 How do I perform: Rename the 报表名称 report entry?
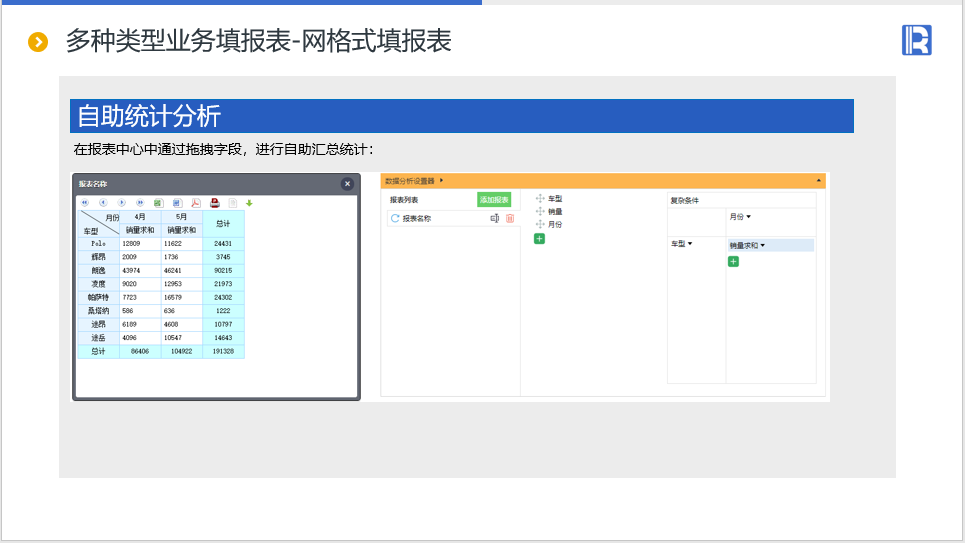tap(495, 218)
